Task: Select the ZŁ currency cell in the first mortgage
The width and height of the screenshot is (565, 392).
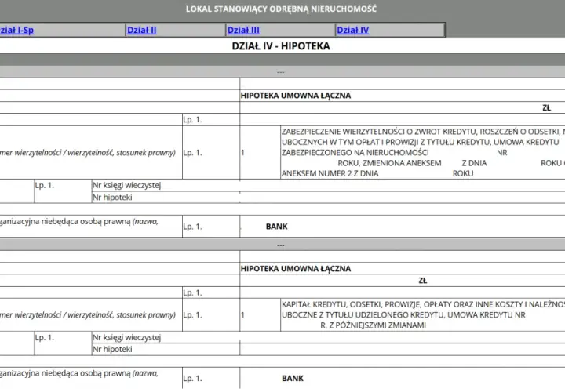Action: 402,107
